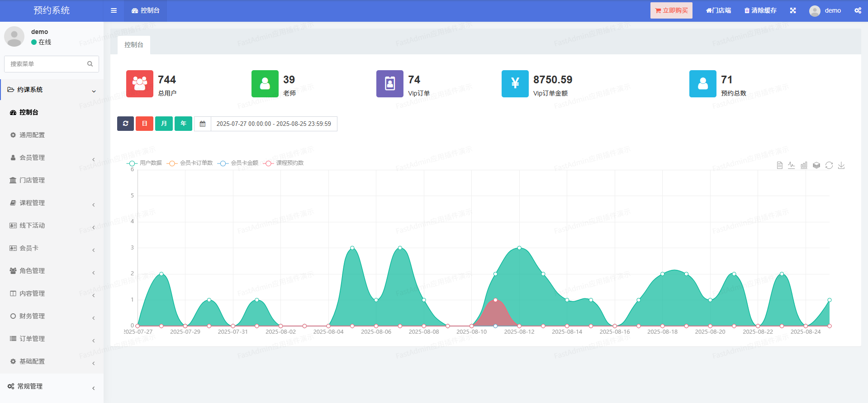868x403 pixels.
Task: Toggle 用户数据 series in chart legend
Action: [145, 163]
